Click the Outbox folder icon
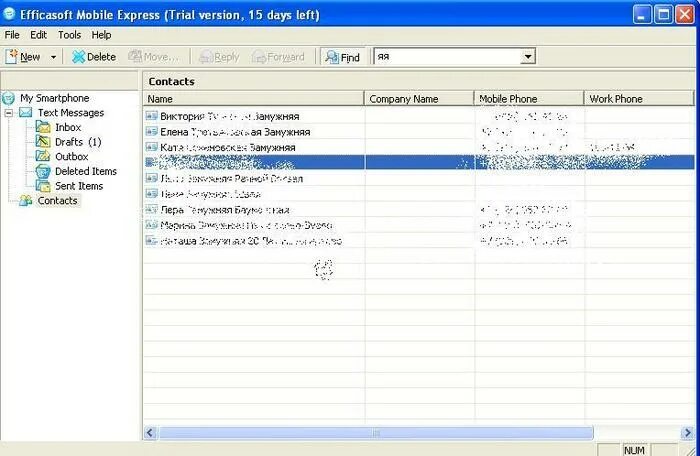 [x=43, y=156]
